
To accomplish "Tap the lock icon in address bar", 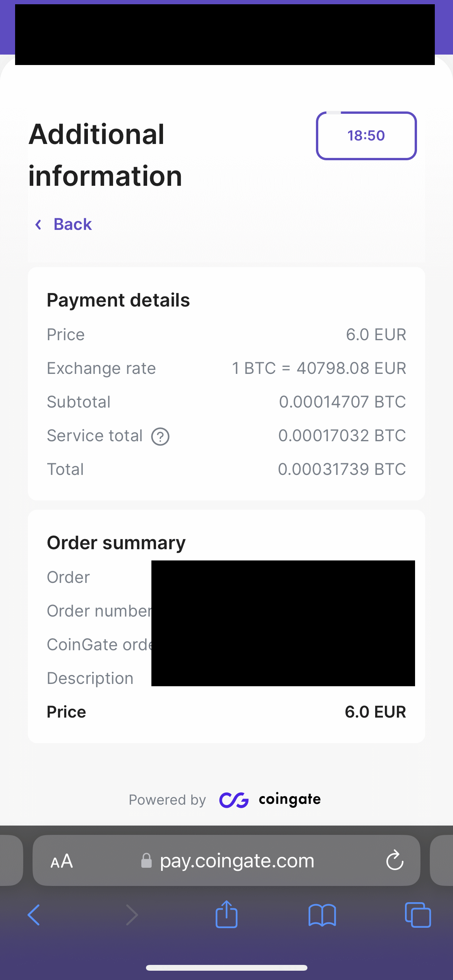I will pos(146,861).
